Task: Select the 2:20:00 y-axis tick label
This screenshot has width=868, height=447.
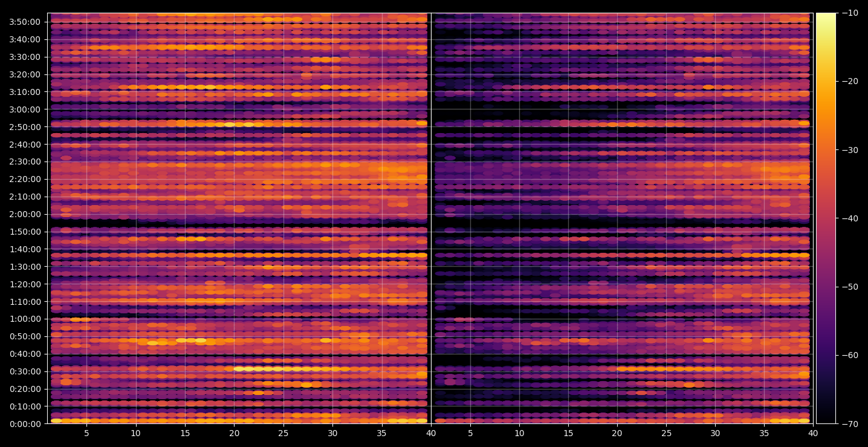Action: 25,179
